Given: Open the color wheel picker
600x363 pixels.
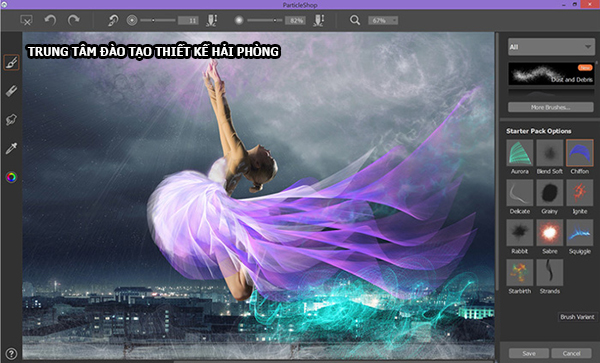Looking at the screenshot, I should [11, 177].
